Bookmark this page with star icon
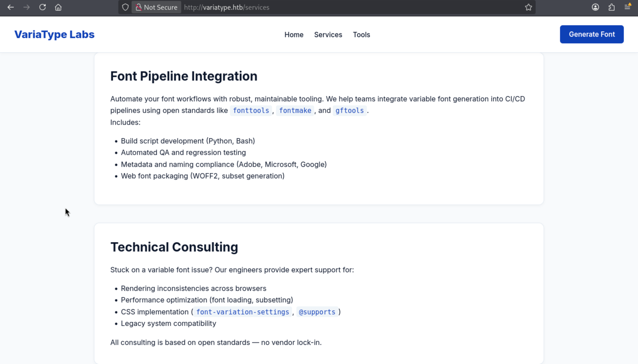The image size is (638, 364). [x=529, y=7]
